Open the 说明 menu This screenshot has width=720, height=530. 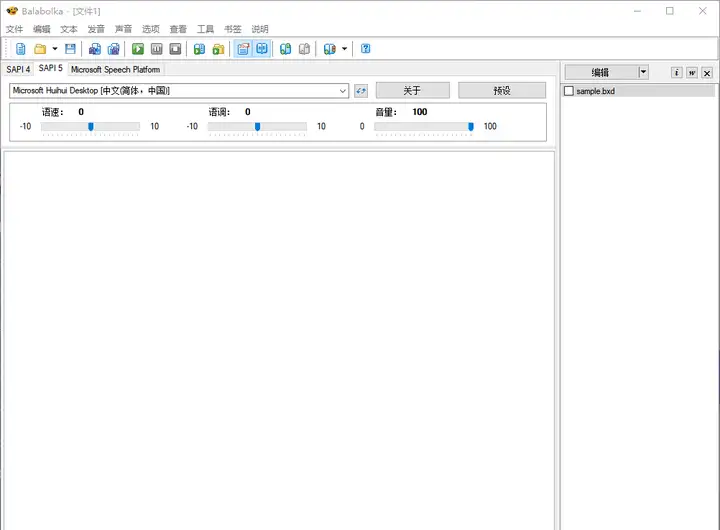[260, 29]
